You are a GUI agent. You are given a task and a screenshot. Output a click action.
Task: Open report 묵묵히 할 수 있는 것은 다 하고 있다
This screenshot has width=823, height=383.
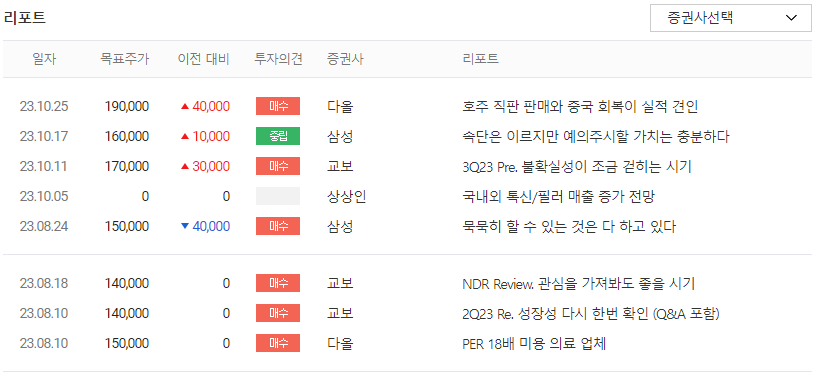pyautogui.click(x=569, y=227)
